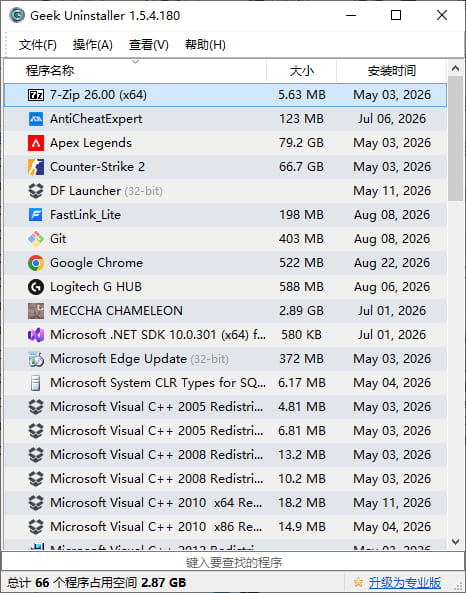Click the Microsoft System CLR Types icon
Image resolution: width=466 pixels, height=593 pixels.
[36, 383]
